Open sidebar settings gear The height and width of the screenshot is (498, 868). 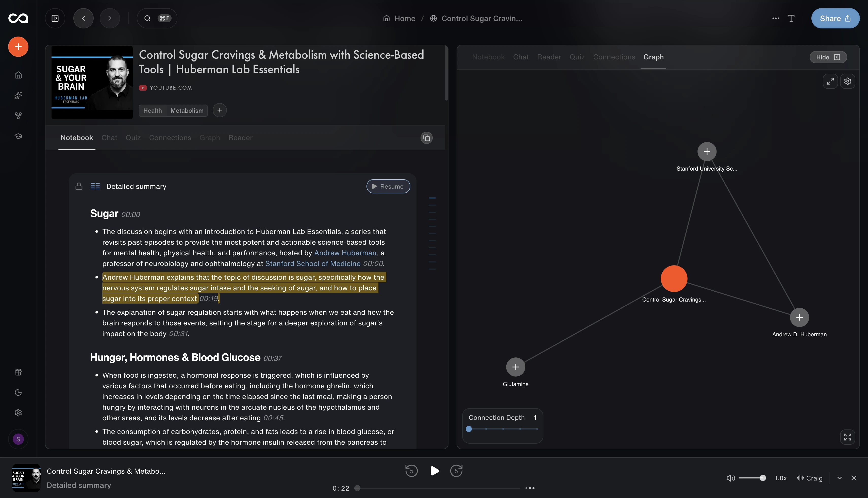click(x=18, y=412)
